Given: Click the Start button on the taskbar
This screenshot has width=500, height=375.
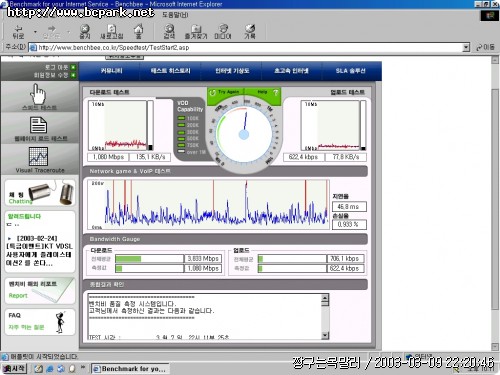Looking at the screenshot, I should [x=14, y=368].
